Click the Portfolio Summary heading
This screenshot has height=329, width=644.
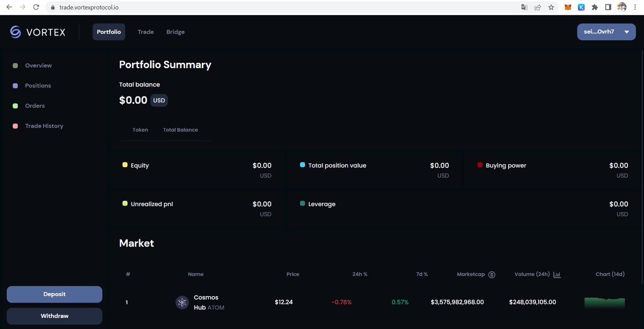165,65
